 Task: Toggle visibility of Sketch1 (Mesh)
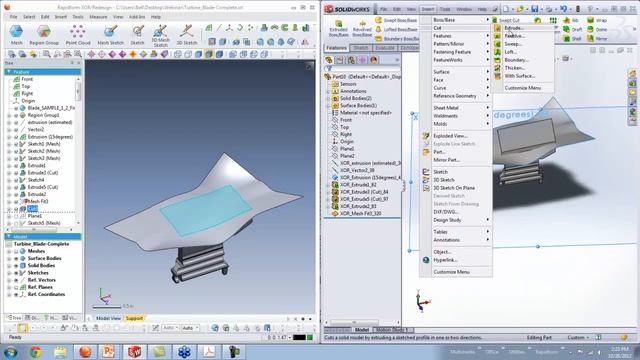click(16, 144)
